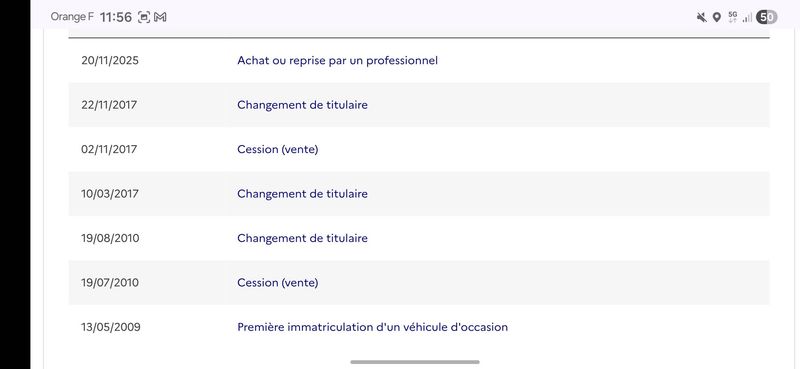Tap the bottom navigation gesture handle
The image size is (800, 369).
pyautogui.click(x=415, y=362)
